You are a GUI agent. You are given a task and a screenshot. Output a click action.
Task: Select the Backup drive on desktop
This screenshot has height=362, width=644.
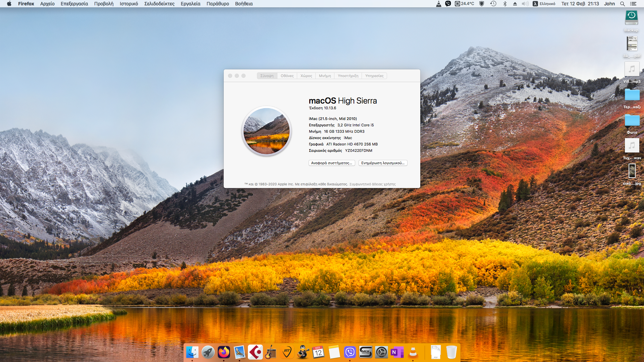[631, 21]
